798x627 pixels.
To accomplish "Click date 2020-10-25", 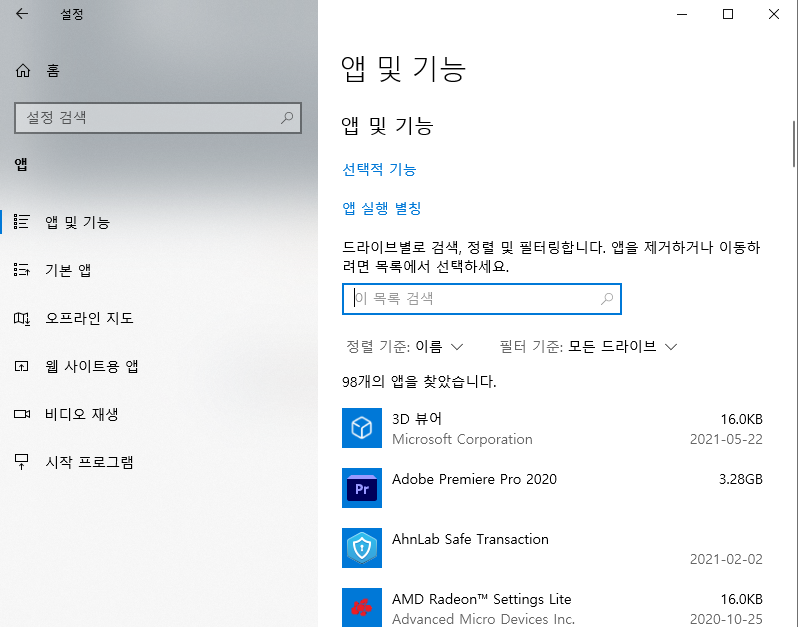I will (726, 619).
